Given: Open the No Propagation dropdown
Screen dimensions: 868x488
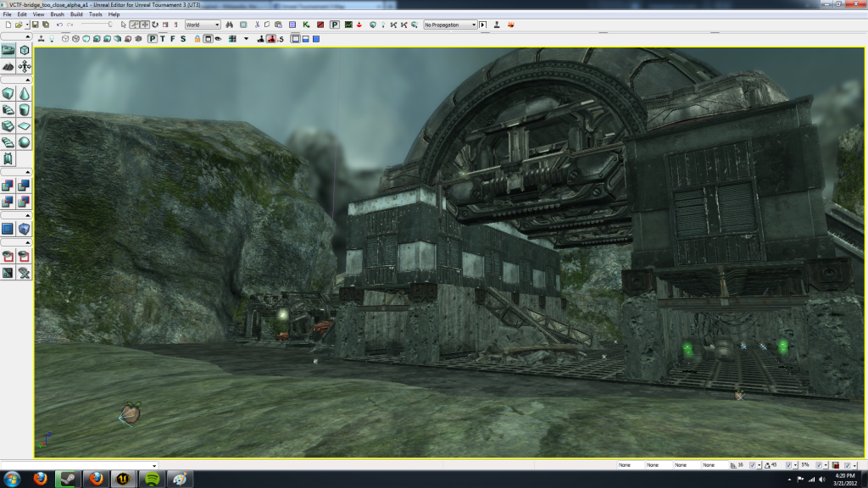Looking at the screenshot, I should tap(450, 25).
